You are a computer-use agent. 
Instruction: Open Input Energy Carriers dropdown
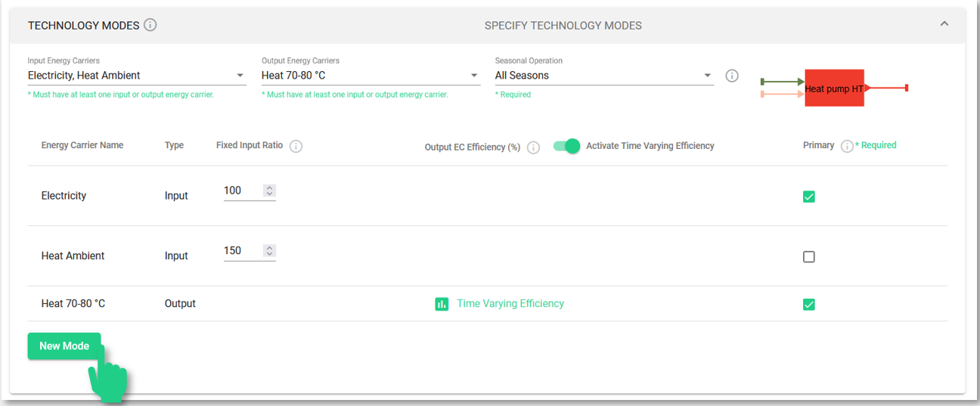pyautogui.click(x=137, y=76)
